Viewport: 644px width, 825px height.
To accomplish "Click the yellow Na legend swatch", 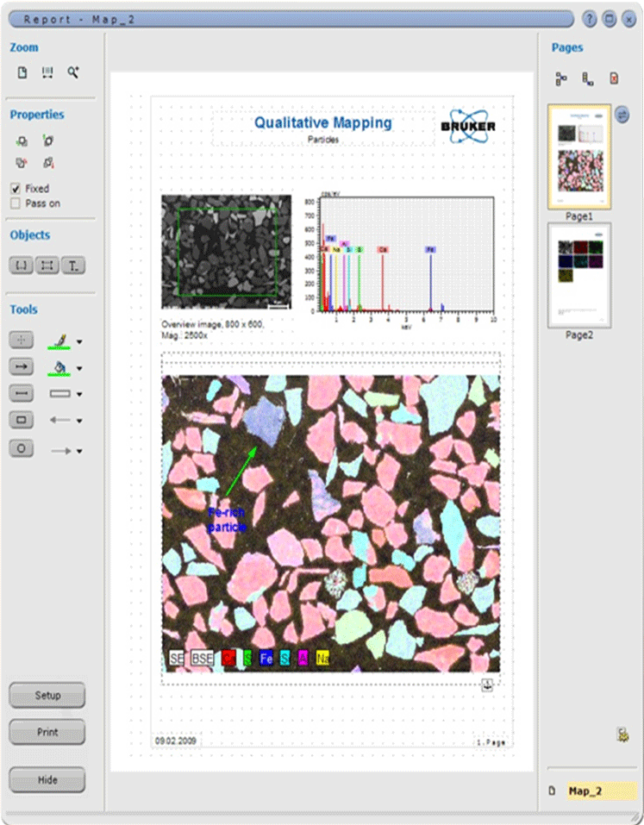I will tap(322, 659).
